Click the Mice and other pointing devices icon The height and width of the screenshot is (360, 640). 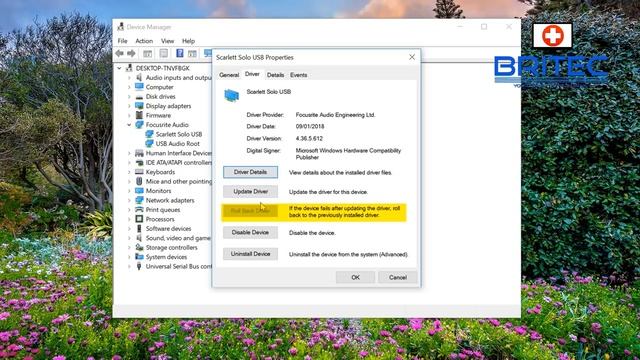tap(139, 181)
